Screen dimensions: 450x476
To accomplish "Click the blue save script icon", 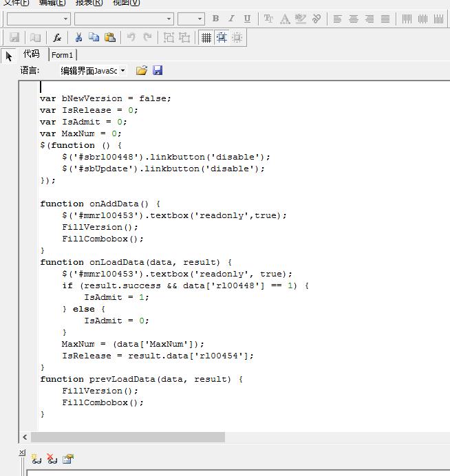I will click(158, 70).
